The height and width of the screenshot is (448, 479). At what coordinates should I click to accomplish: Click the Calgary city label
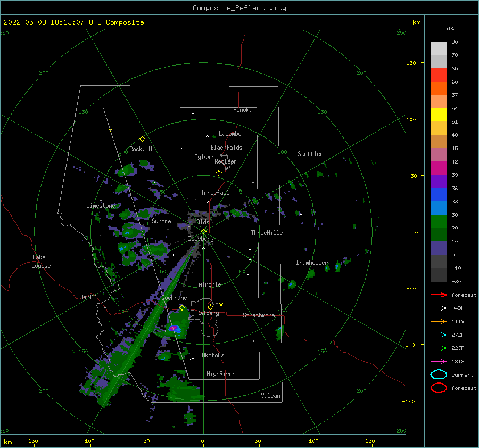click(x=208, y=313)
